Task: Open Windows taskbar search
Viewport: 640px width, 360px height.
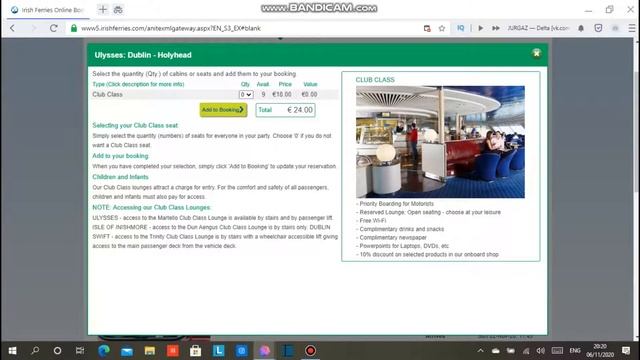Action: click(35, 351)
